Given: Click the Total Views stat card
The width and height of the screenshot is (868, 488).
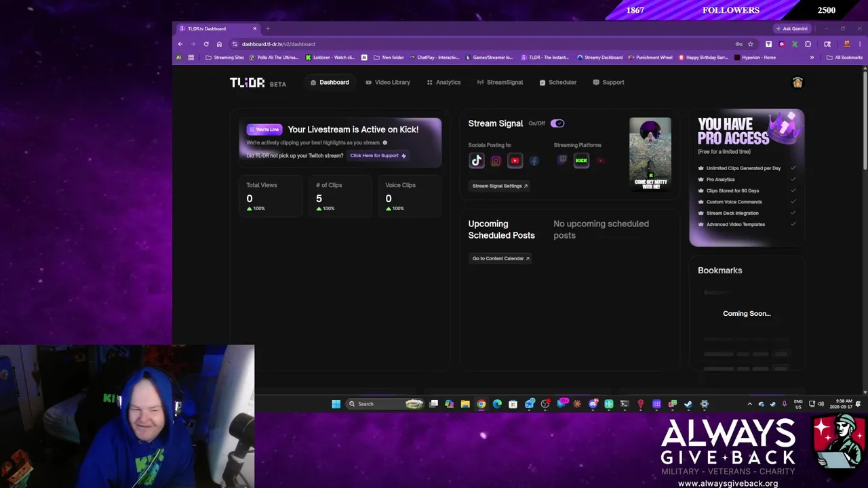Looking at the screenshot, I should pos(271,196).
